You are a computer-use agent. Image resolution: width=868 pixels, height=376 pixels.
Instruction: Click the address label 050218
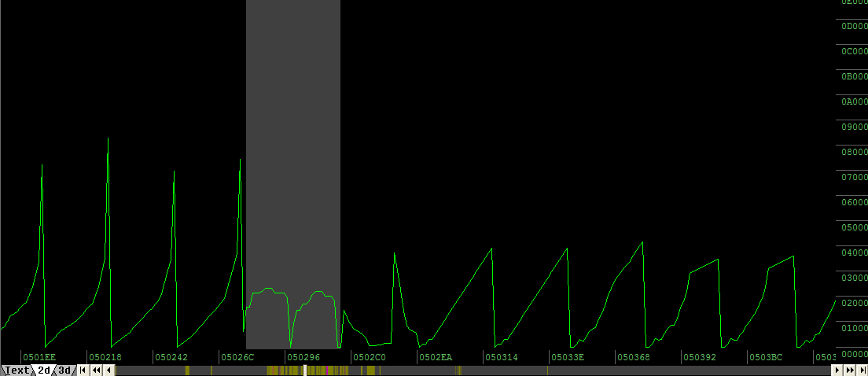tap(105, 357)
